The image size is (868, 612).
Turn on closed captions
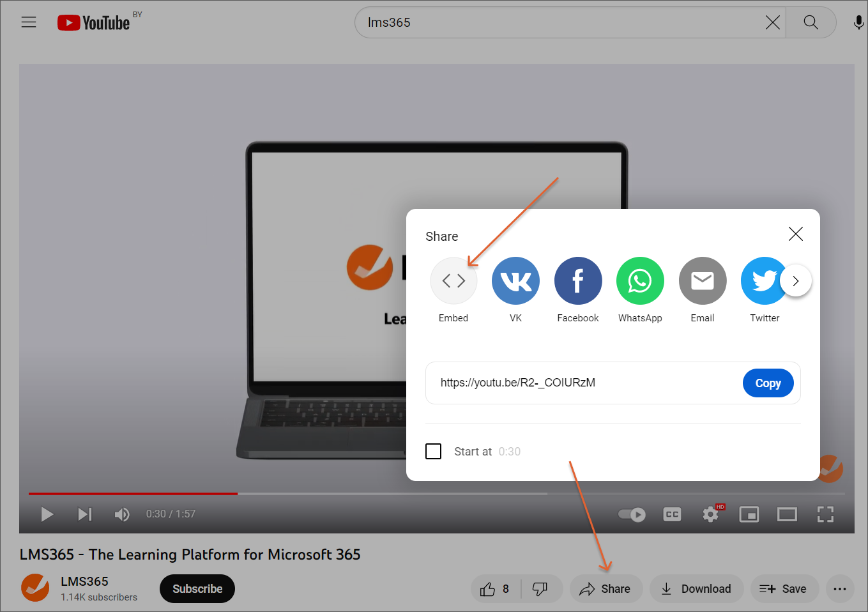(672, 514)
